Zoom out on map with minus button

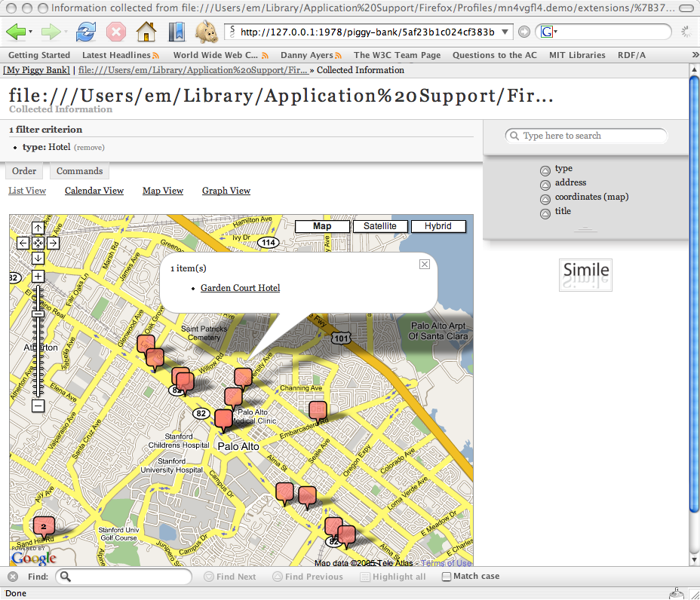(x=38, y=406)
